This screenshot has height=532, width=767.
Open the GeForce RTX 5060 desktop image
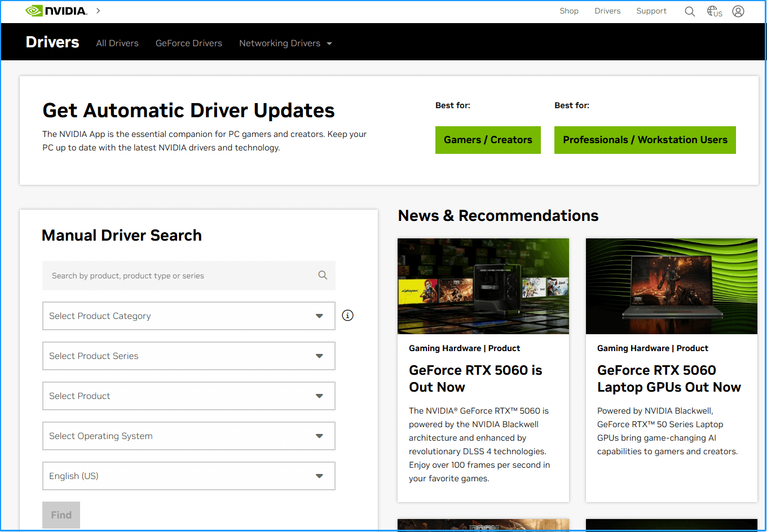pyautogui.click(x=483, y=286)
